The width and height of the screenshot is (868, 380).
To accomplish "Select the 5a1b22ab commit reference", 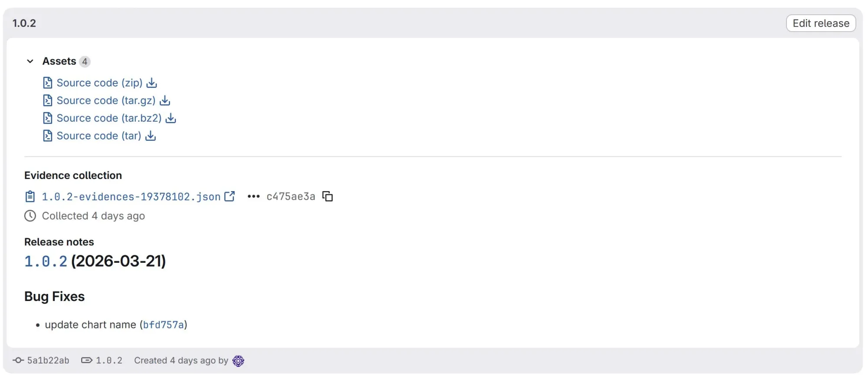I will pyautogui.click(x=48, y=360).
